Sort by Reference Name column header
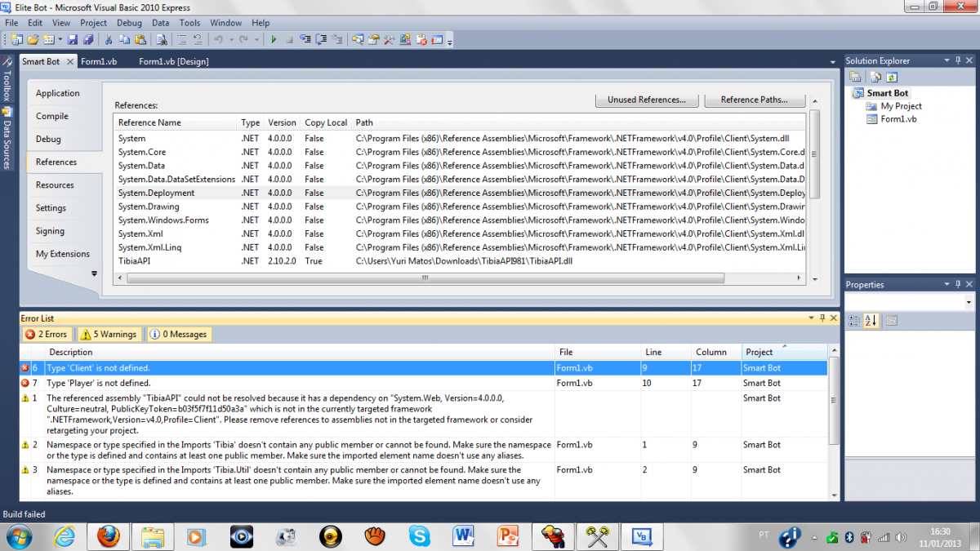 (175, 122)
